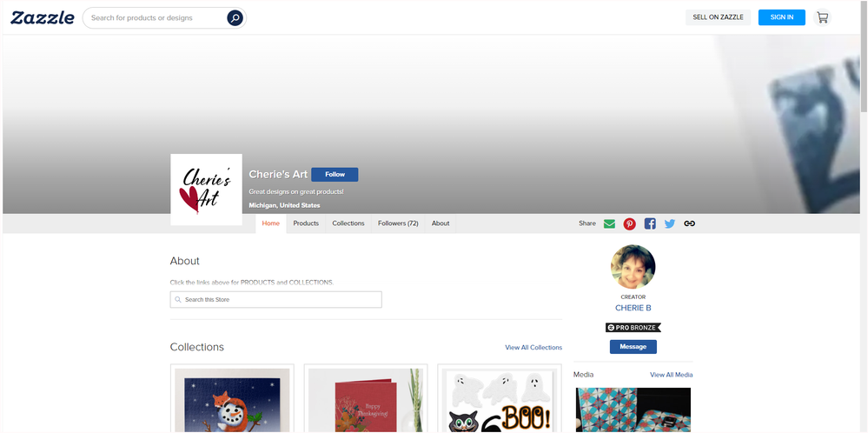
Task: Open the shopping cart
Action: [822, 17]
